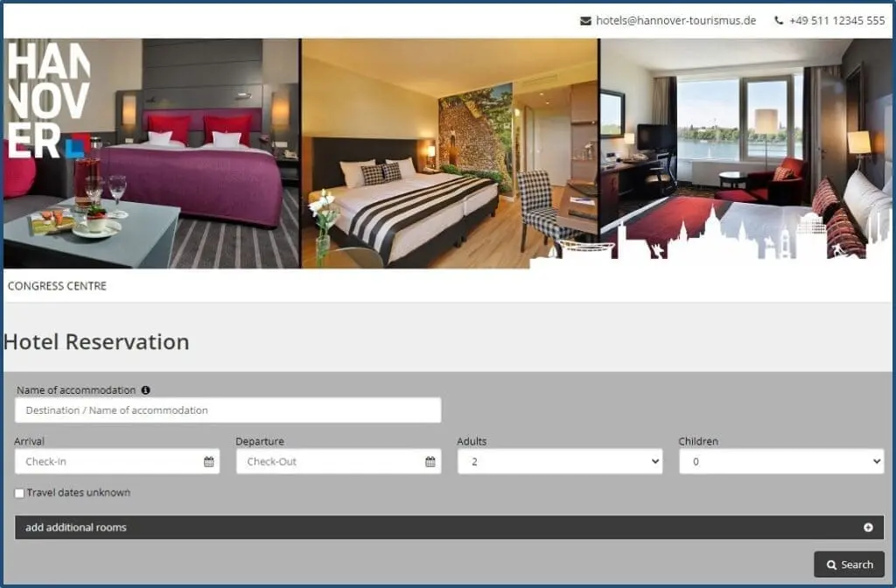The height and width of the screenshot is (588, 896).
Task: Open the Children dropdown
Action: point(780,462)
